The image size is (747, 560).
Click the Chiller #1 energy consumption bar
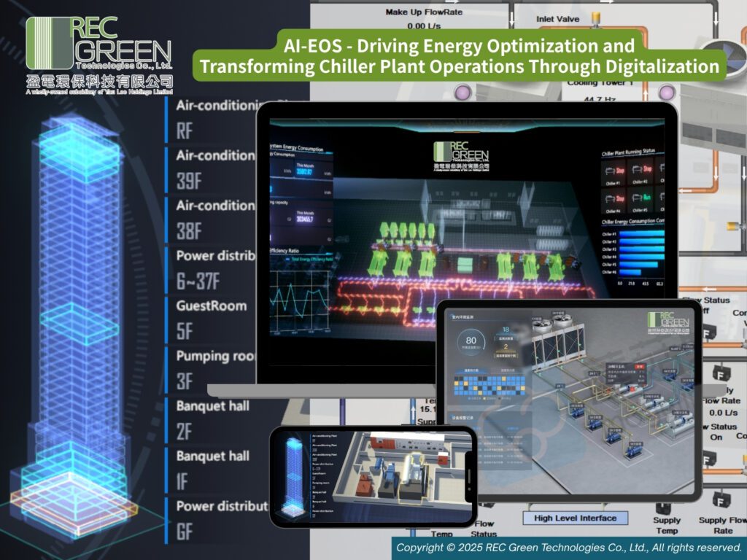click(641, 233)
